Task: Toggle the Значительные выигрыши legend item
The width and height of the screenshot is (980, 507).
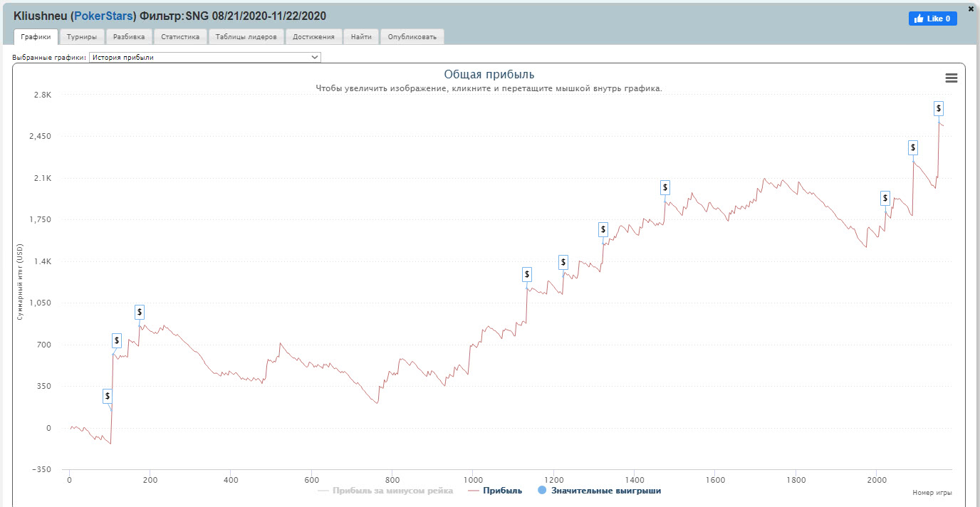Action: (599, 491)
